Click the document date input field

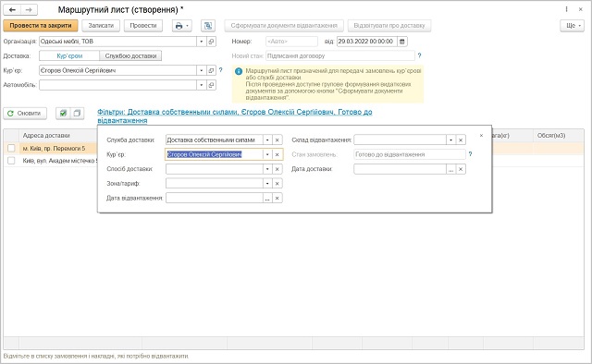click(366, 42)
